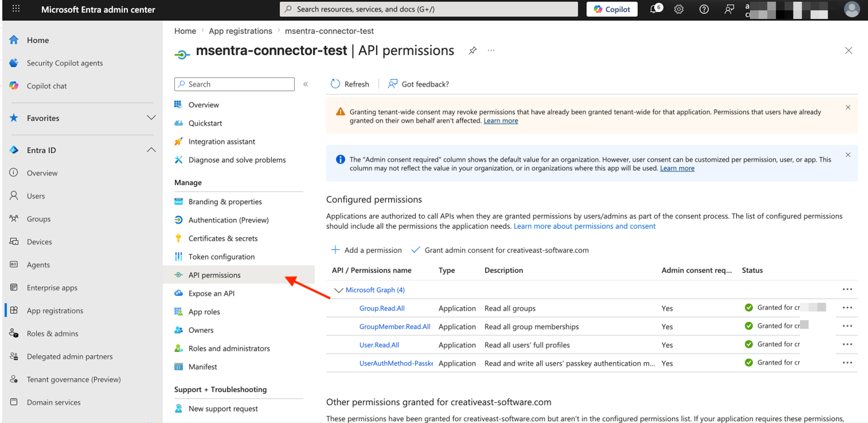
Task: Open the User.Read.All permission link
Action: click(x=379, y=345)
